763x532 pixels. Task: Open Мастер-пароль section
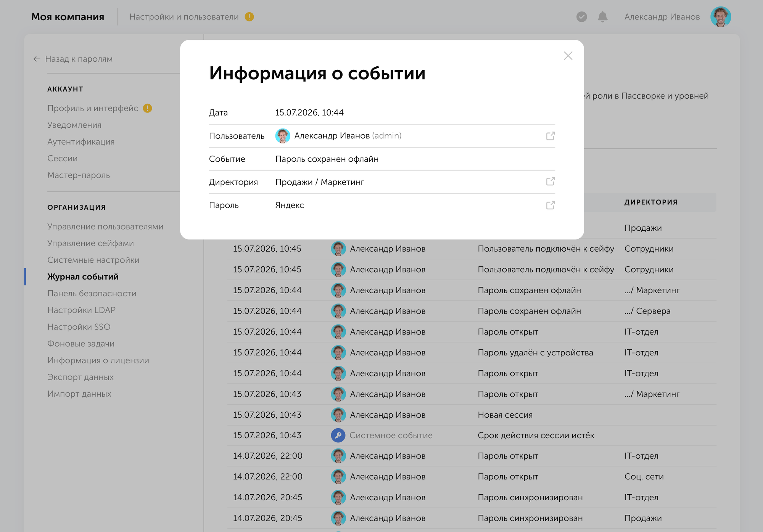[79, 175]
